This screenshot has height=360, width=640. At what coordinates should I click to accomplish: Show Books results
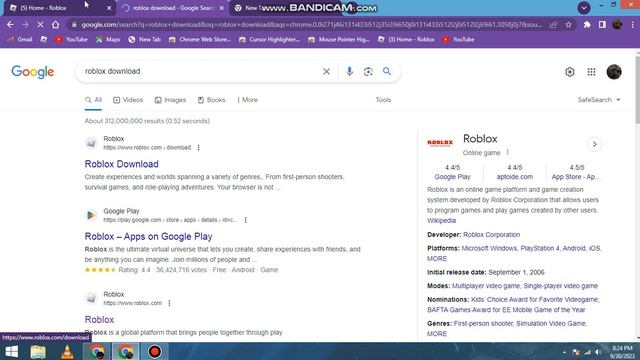tap(211, 100)
